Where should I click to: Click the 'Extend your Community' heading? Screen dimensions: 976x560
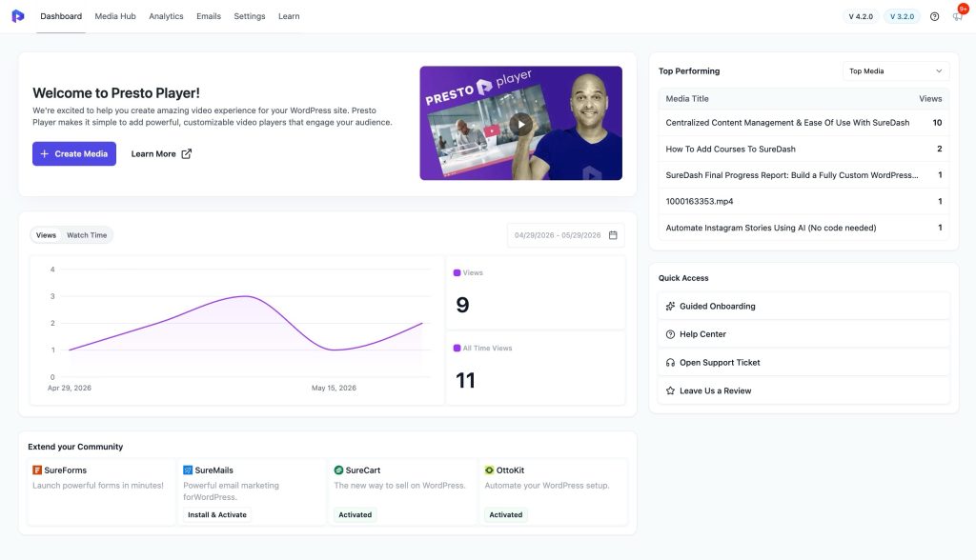75,447
